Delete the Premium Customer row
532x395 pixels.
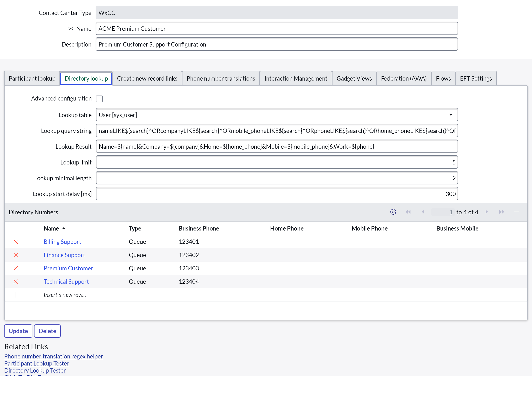16,268
